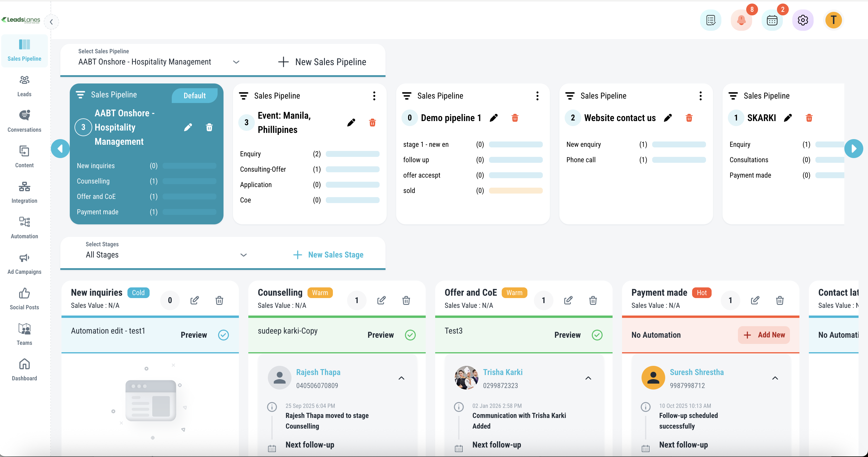Toggle the Test3 automation checkmark
The height and width of the screenshot is (457, 868).
pos(597,335)
